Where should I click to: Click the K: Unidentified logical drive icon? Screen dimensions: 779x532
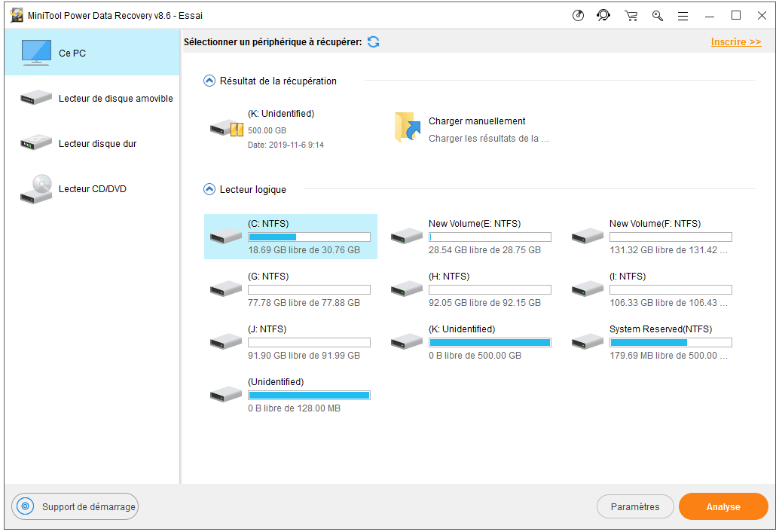pyautogui.click(x=406, y=341)
